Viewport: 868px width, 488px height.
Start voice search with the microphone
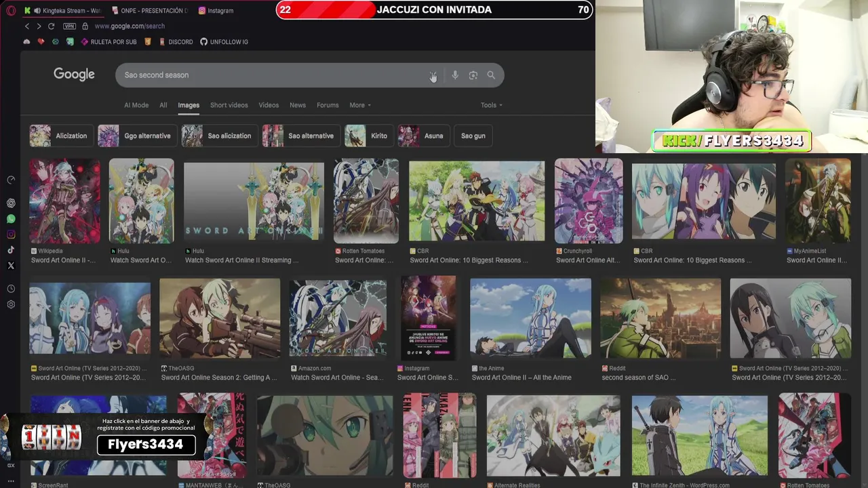pos(455,75)
